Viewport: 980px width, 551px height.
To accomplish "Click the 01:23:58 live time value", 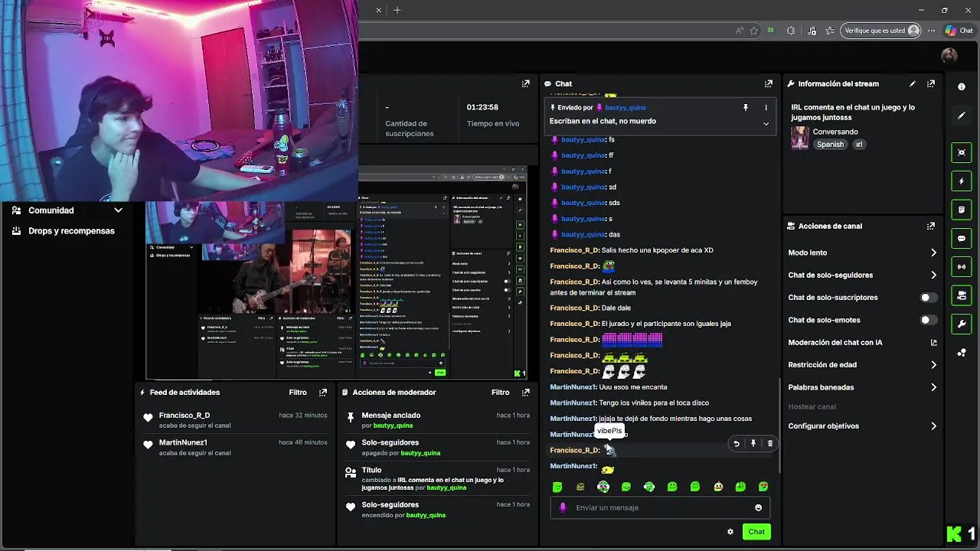I will coord(482,107).
